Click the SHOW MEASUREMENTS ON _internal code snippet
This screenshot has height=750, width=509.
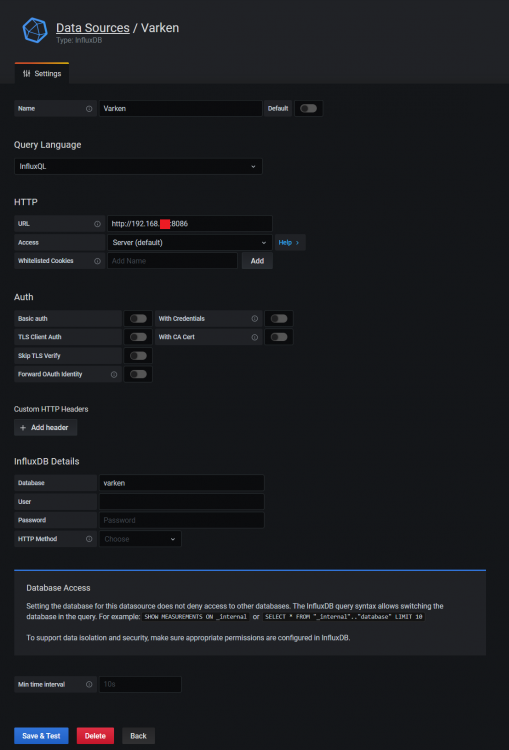click(x=196, y=617)
